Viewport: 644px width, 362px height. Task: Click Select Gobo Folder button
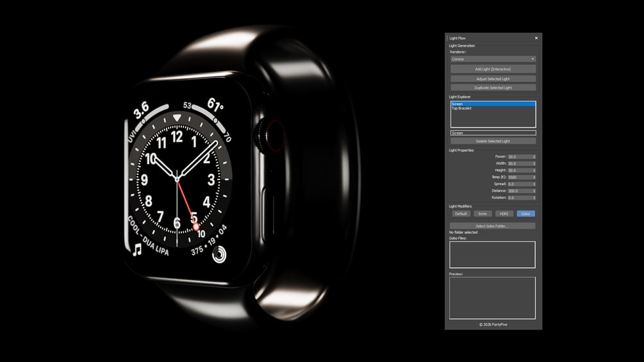tap(492, 226)
